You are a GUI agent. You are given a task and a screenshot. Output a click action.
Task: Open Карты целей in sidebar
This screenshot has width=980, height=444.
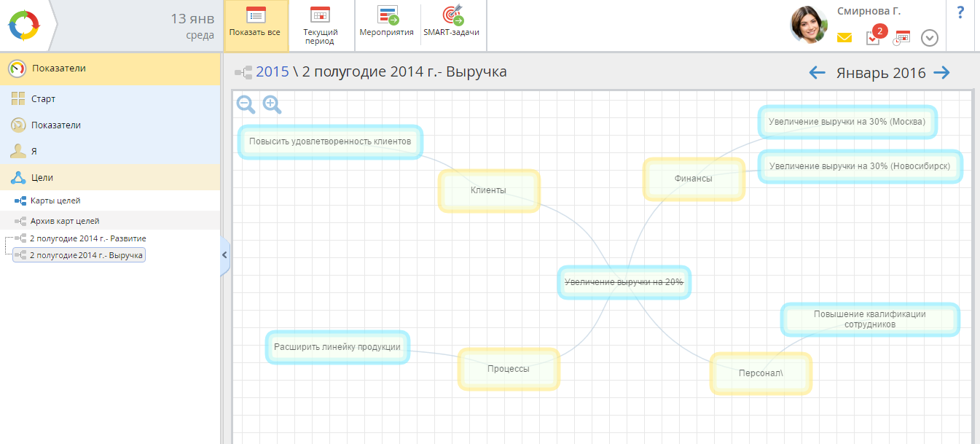pyautogui.click(x=55, y=200)
